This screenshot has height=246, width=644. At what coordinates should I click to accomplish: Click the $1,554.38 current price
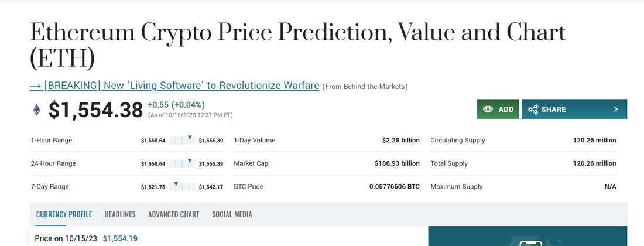95,110
